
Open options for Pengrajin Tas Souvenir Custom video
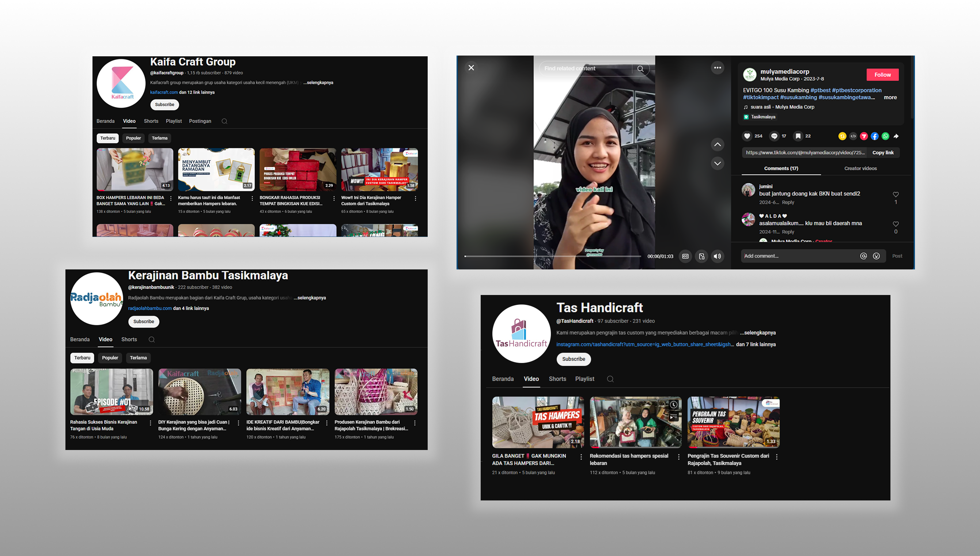click(x=776, y=457)
